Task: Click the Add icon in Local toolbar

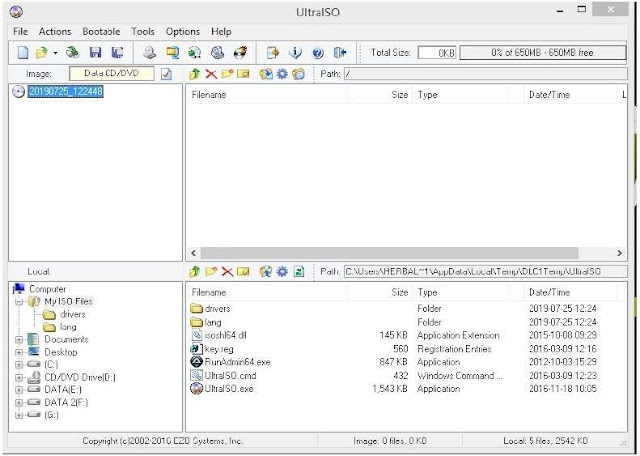Action: pos(266,271)
